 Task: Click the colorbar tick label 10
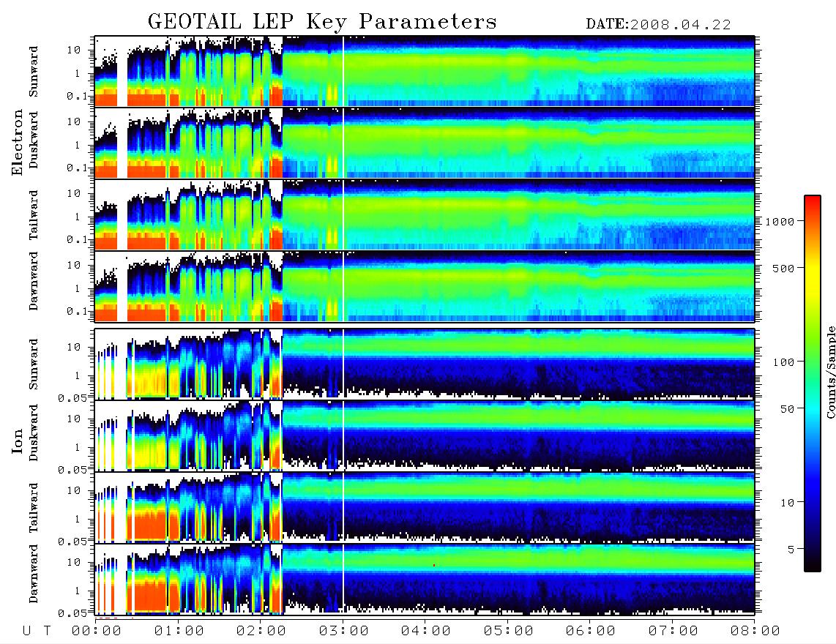point(787,503)
